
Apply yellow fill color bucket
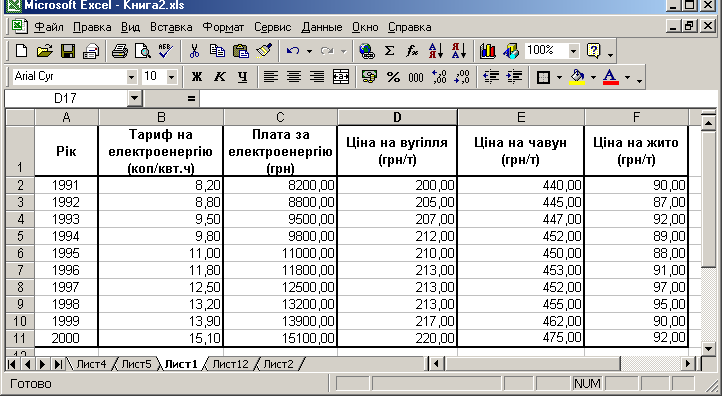click(577, 77)
